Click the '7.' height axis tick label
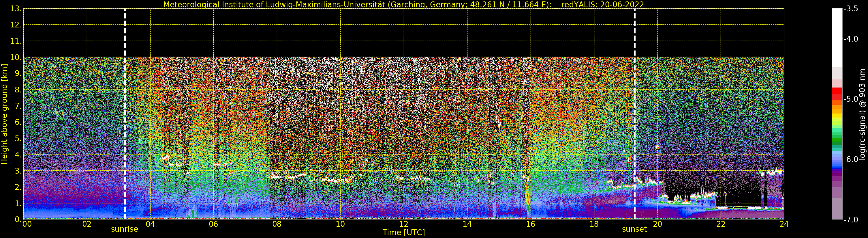Screen dimensions: 868x238 coord(18,106)
